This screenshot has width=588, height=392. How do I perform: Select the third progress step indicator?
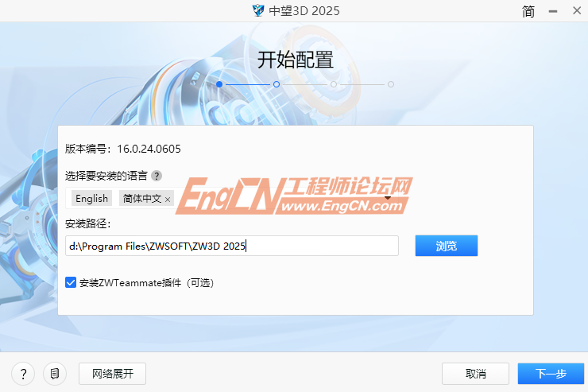click(334, 83)
